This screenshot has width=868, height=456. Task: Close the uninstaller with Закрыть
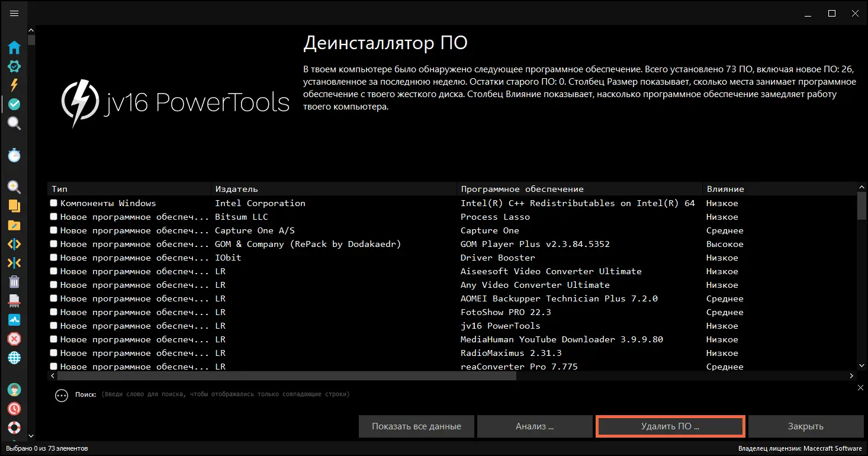click(x=806, y=426)
